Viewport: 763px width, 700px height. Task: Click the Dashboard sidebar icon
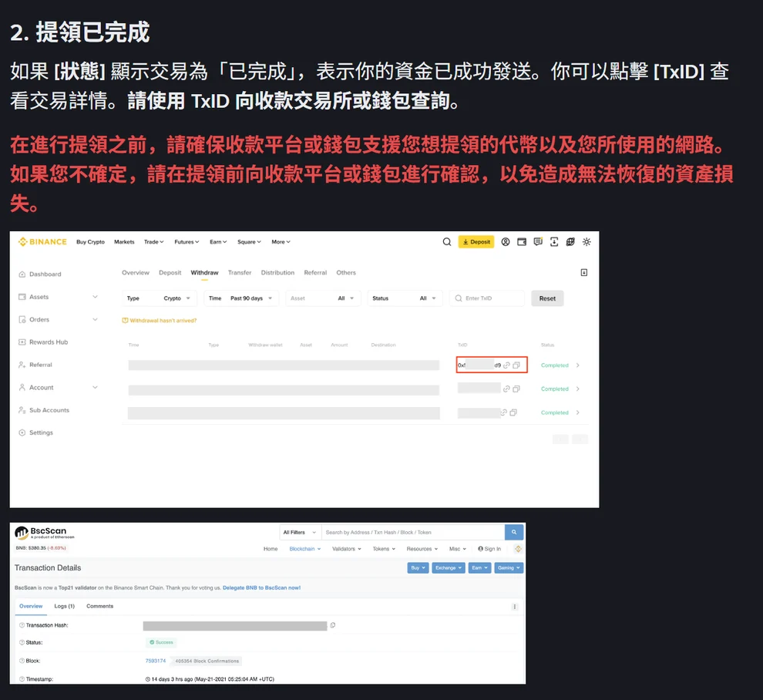coord(22,274)
